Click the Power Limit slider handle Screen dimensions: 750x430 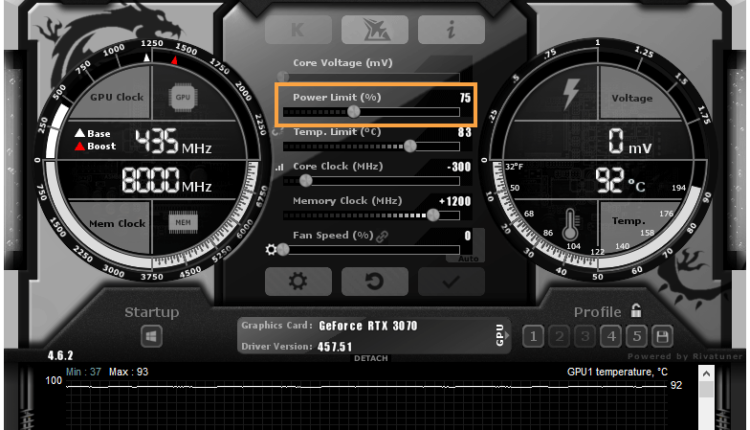(x=354, y=112)
